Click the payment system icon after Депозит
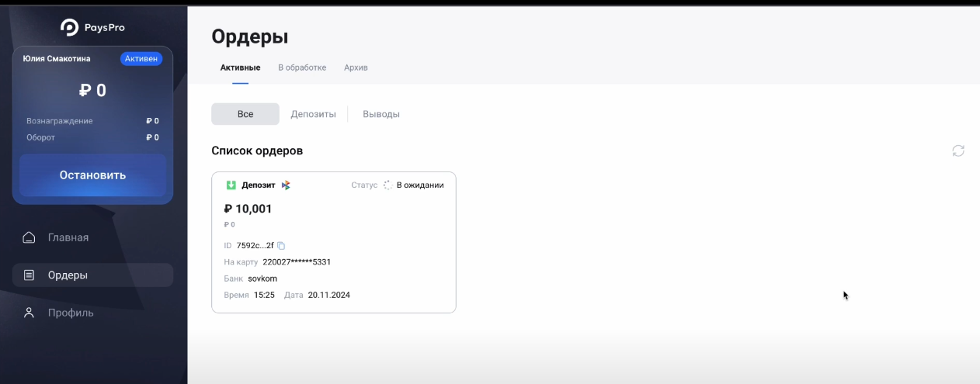980x384 pixels. [286, 185]
